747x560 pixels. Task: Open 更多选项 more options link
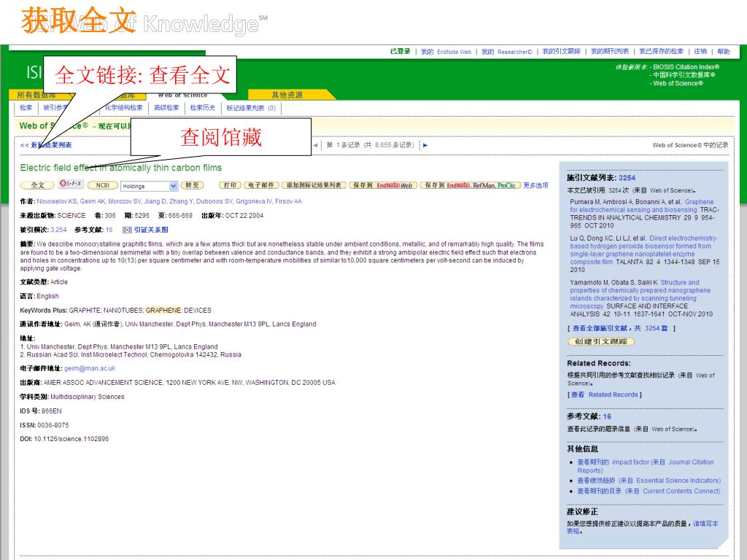pos(535,185)
